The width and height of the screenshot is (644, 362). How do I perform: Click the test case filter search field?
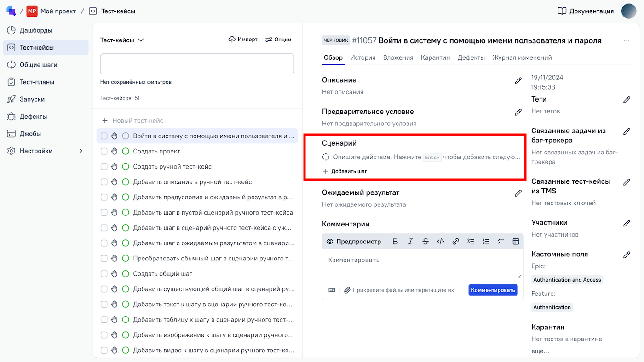[x=197, y=64]
